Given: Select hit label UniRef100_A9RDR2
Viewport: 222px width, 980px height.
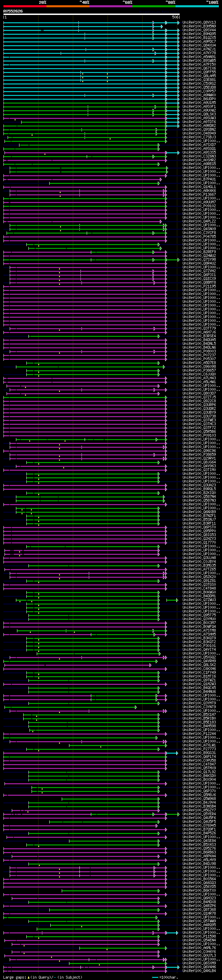Looking at the screenshot, I should [x=199, y=125].
